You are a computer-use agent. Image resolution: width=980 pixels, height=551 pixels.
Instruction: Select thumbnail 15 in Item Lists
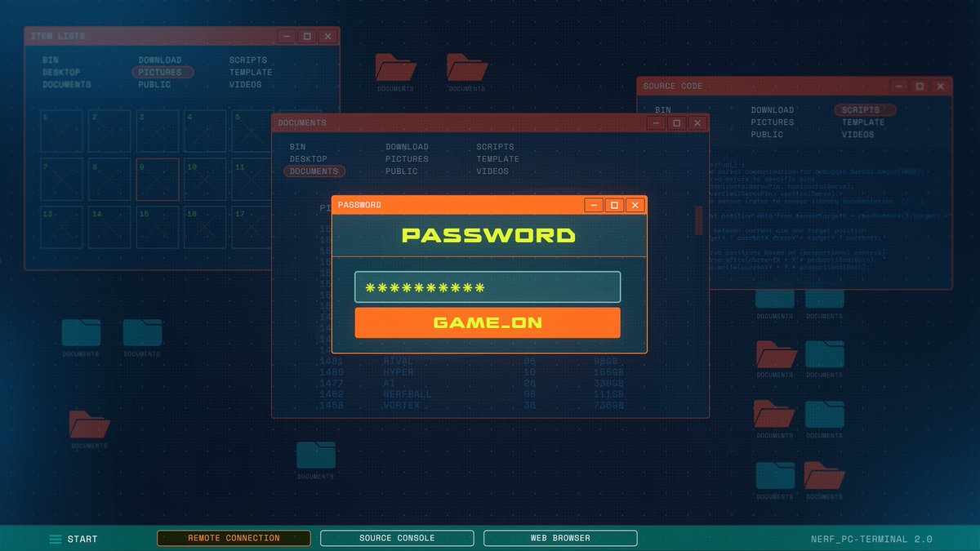tap(158, 227)
